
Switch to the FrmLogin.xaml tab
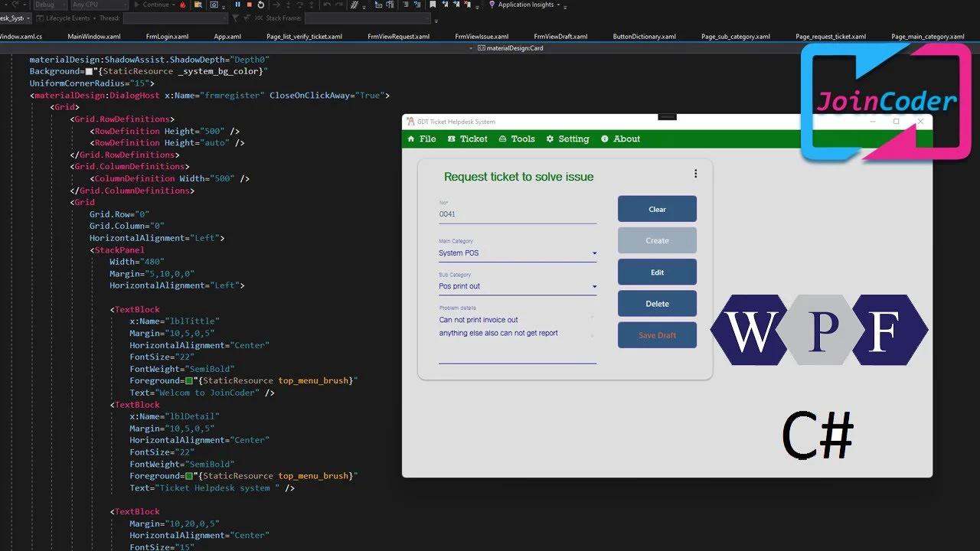click(x=167, y=35)
